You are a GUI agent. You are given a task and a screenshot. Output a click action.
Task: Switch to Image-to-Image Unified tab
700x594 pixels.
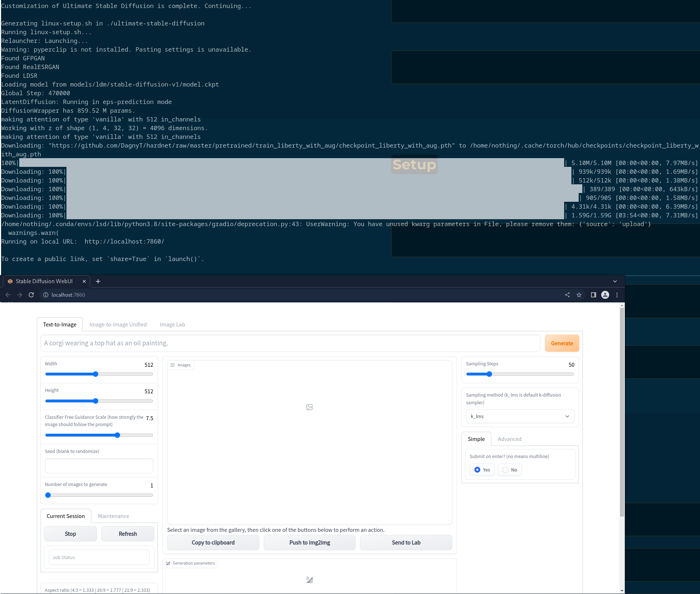click(118, 325)
